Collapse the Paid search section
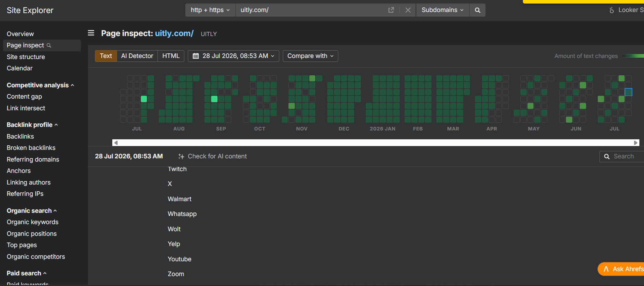Image resolution: width=644 pixels, height=286 pixels. [x=26, y=273]
